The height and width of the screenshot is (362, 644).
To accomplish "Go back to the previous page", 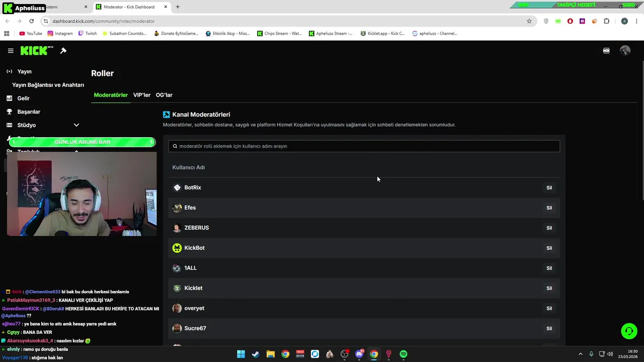I will click(x=7, y=21).
